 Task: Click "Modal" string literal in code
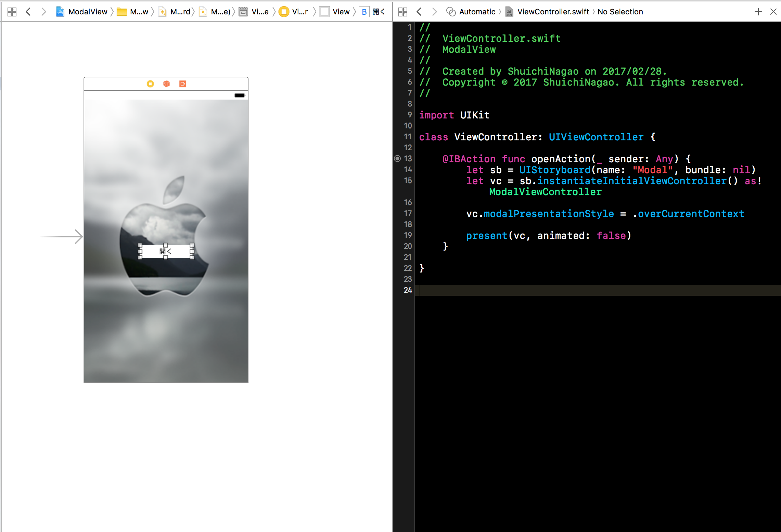[652, 170]
